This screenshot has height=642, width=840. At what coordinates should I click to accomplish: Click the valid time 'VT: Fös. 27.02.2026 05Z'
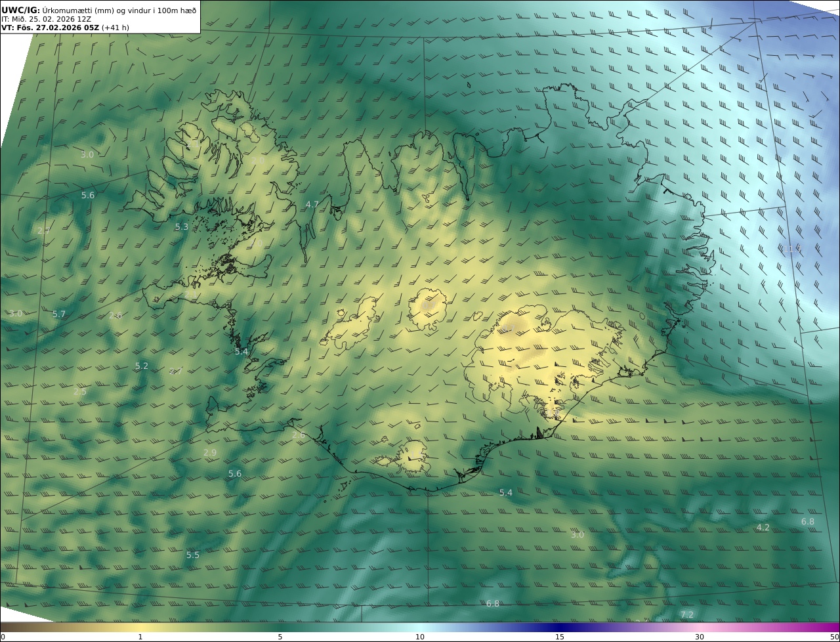tap(50, 28)
